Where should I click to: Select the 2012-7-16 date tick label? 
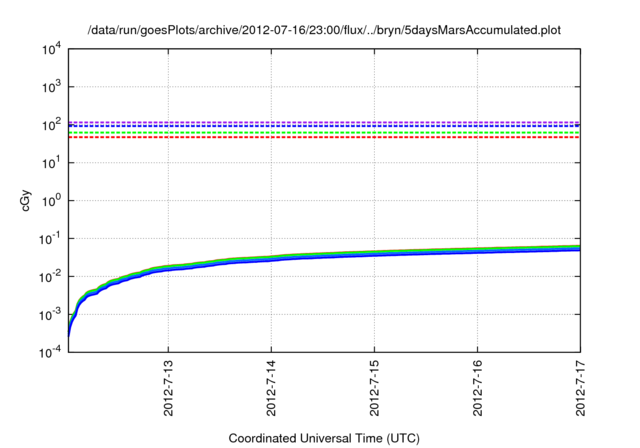pos(478,388)
